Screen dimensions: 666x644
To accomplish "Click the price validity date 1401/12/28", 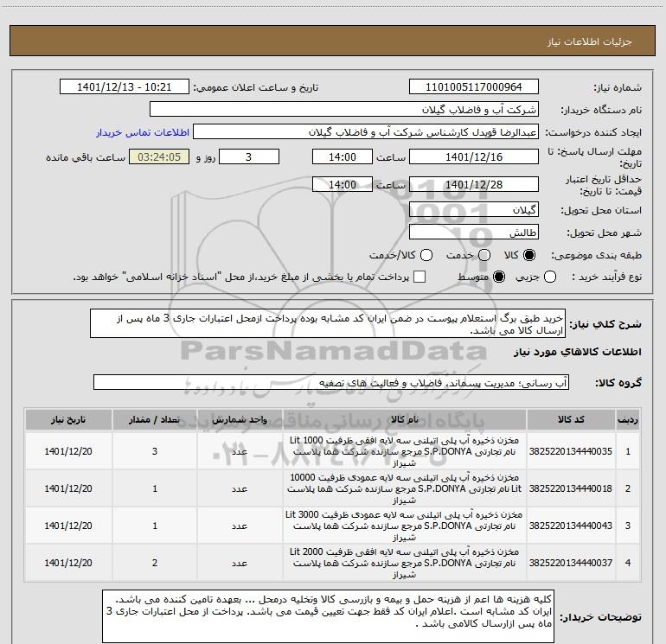I will 474,185.
